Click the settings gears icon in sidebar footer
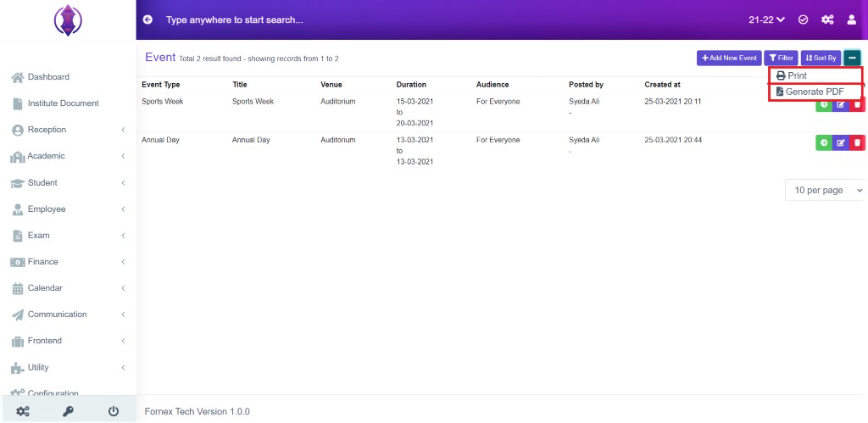 pyautogui.click(x=23, y=411)
